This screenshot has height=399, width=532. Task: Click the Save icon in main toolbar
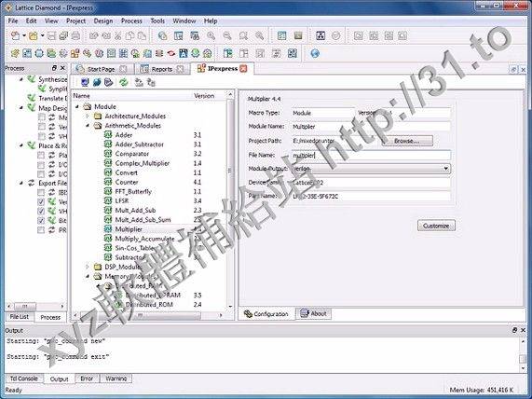[x=51, y=35]
